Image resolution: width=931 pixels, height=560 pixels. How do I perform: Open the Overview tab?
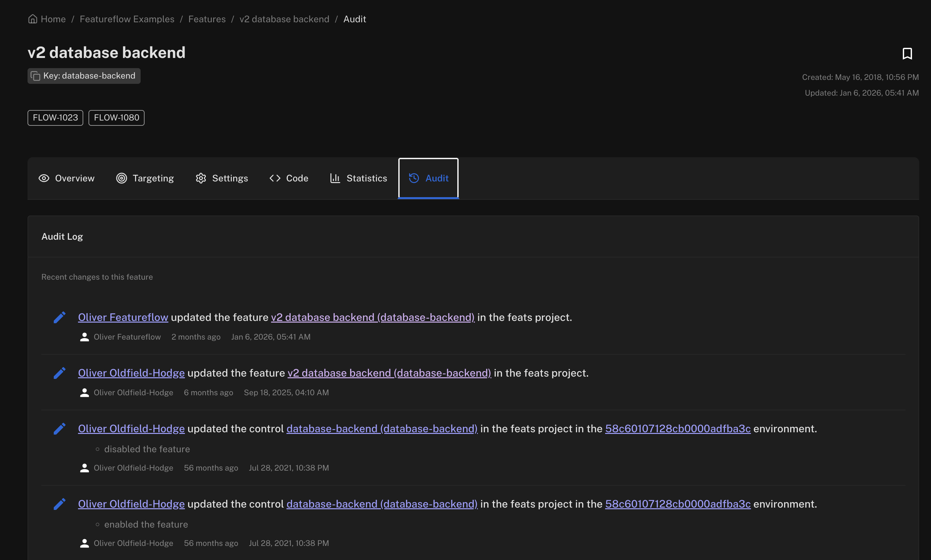click(x=67, y=178)
